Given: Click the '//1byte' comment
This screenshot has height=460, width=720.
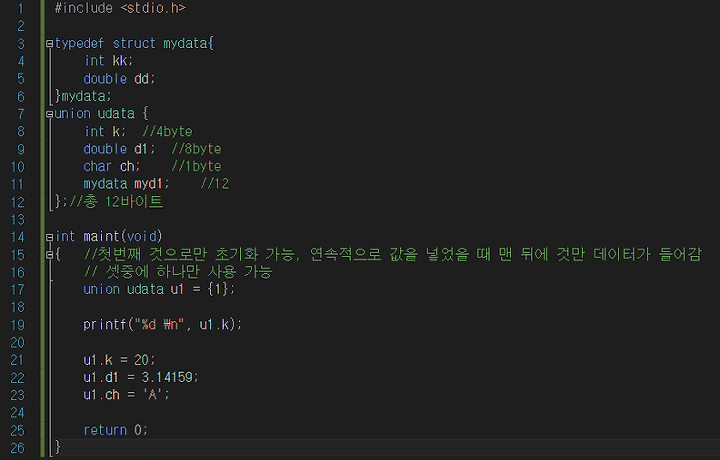Looking at the screenshot, I should tap(196, 167).
